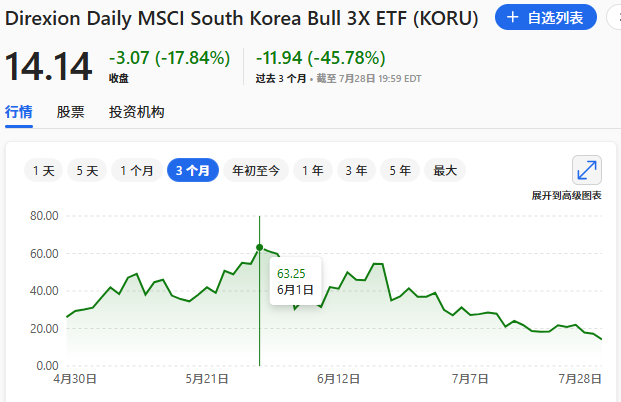This screenshot has width=621, height=402.
Task: Click the chart data point marker at 63.25
Action: (259, 248)
